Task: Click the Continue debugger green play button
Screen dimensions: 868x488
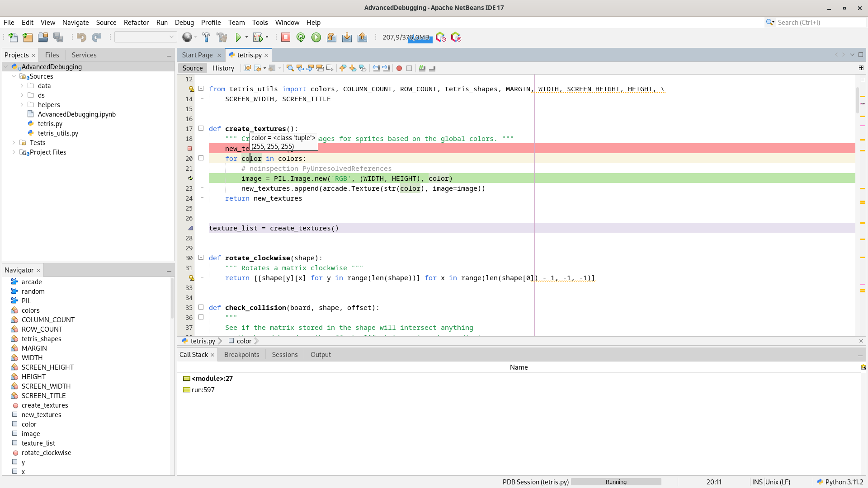Action: coord(316,38)
